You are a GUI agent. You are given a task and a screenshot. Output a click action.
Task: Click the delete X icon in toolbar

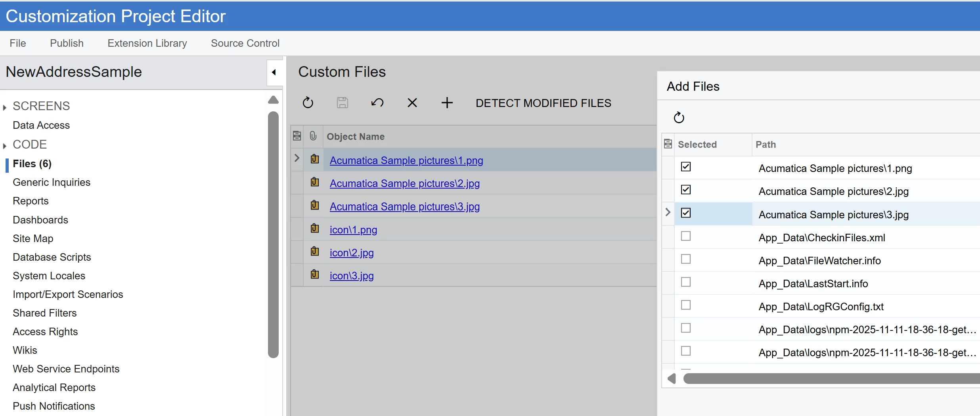(412, 103)
